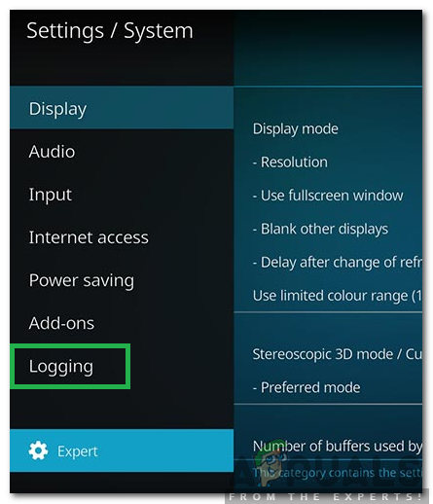Go to Internet access settings
433x504 pixels.
tap(122, 237)
